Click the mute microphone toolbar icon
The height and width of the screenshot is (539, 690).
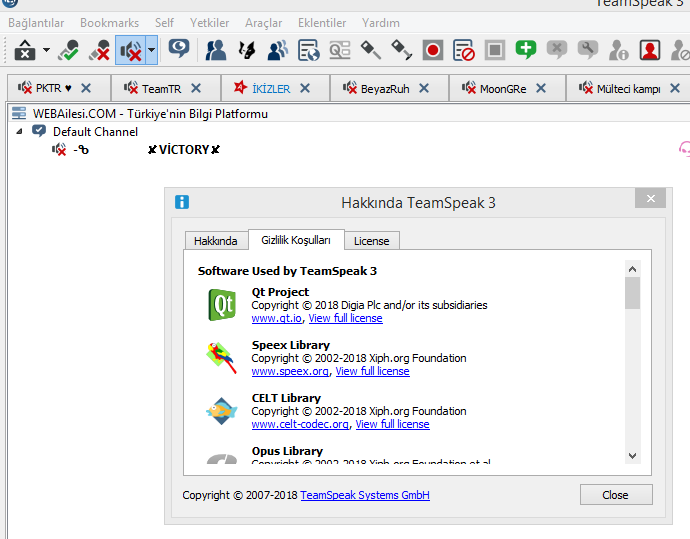click(99, 50)
